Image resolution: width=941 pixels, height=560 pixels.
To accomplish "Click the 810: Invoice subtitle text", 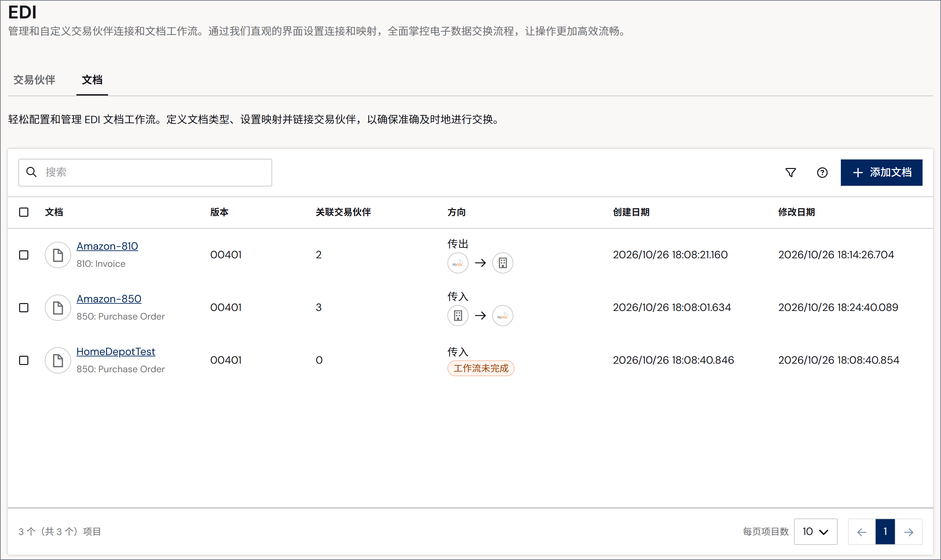I will point(101,264).
